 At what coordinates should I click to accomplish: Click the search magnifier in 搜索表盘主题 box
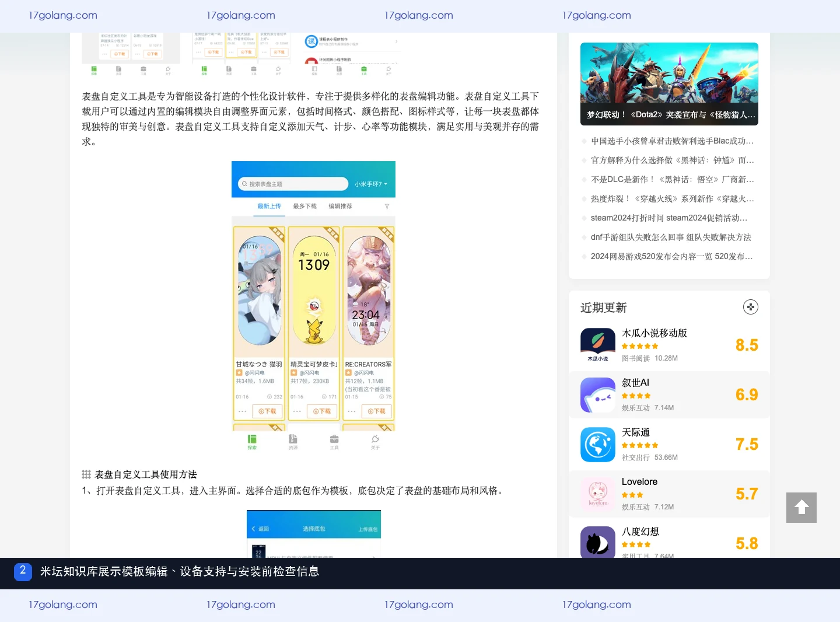244,184
